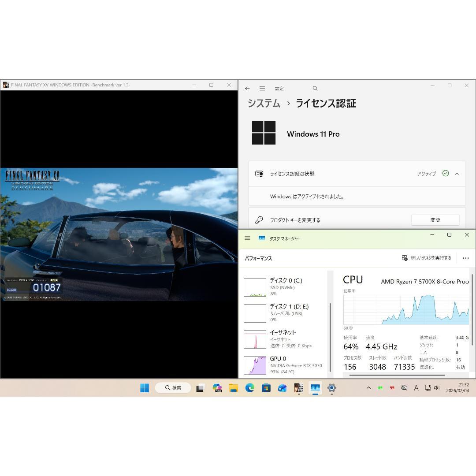The width and height of the screenshot is (476, 476).
Task: Click the IME input mode A indicator
Action: (416, 388)
